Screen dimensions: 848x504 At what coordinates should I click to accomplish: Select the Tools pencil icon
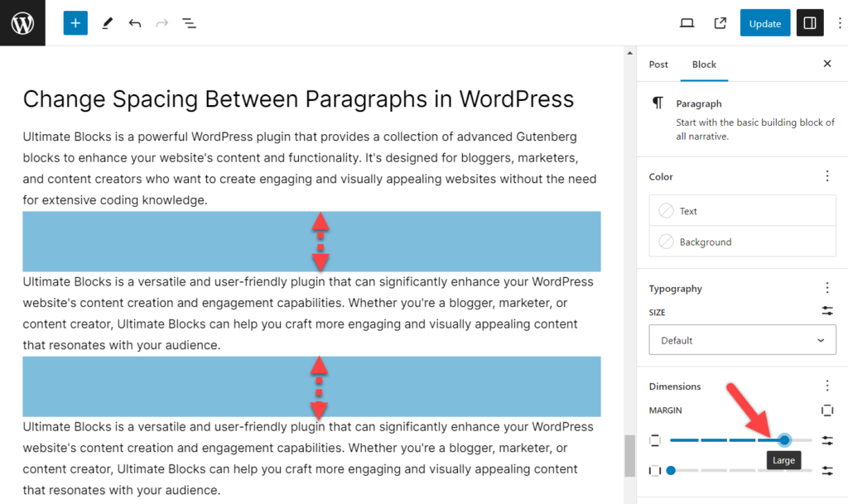coord(107,22)
